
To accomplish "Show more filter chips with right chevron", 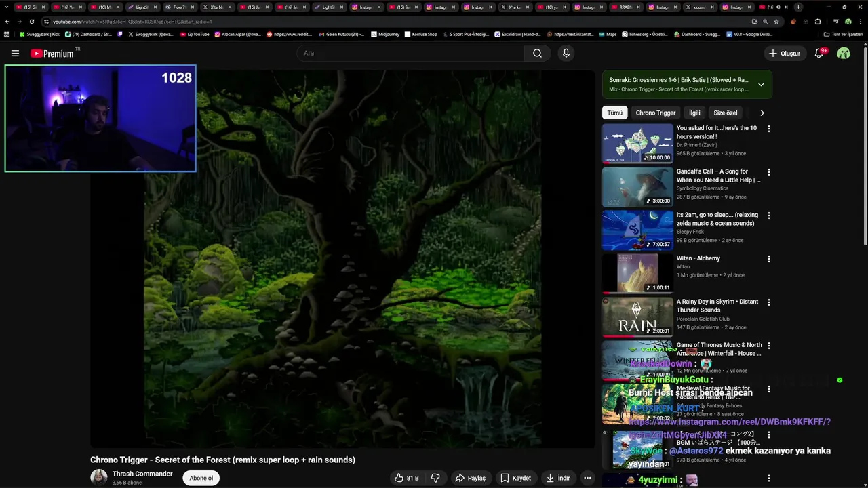I will click(x=762, y=113).
